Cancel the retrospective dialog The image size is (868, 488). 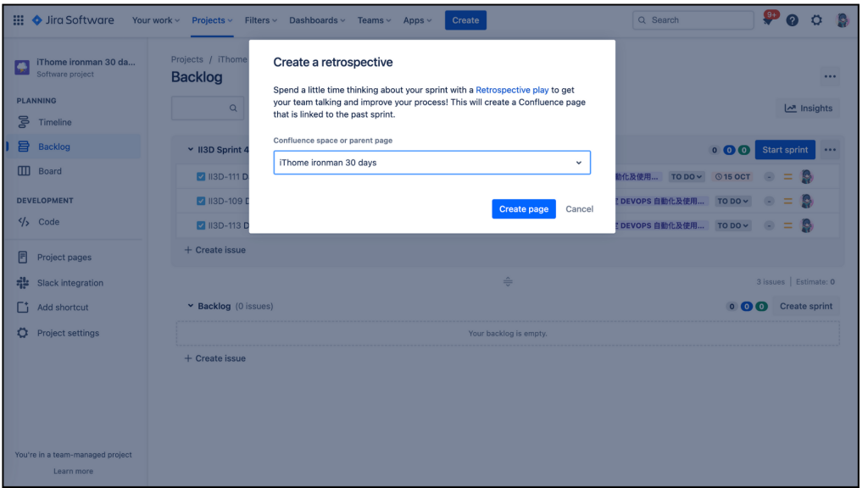pos(579,209)
